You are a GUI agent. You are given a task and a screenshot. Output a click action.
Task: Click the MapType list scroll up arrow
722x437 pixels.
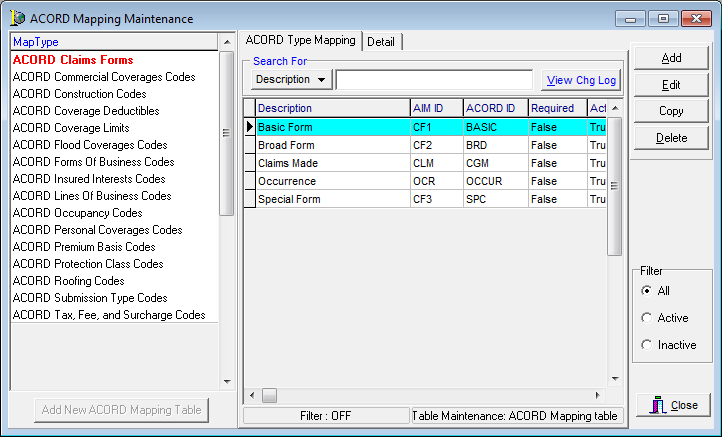coord(227,42)
